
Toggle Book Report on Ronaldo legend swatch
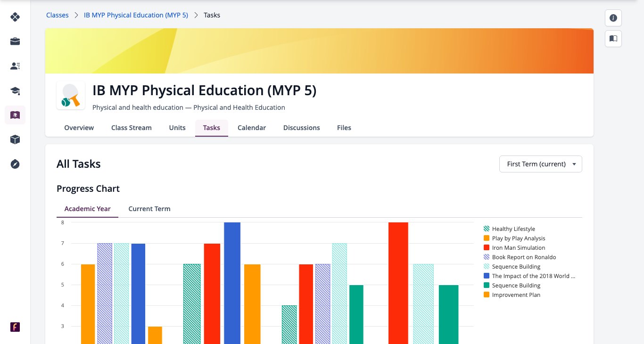click(x=487, y=257)
